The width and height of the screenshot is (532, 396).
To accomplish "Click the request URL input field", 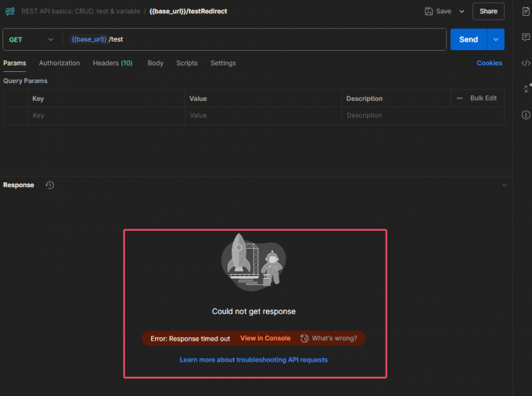I will coord(254,39).
